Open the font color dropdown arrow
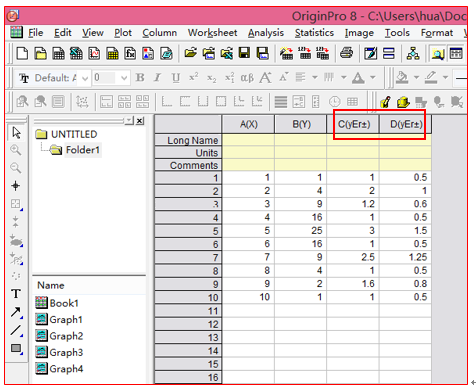Viewport: 476px width, 390px height. coord(373,78)
